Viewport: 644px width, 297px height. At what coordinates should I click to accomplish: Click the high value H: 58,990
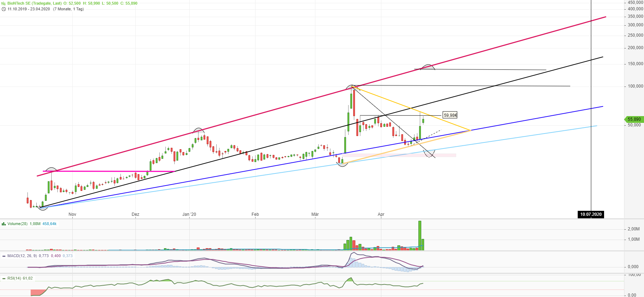tap(92, 4)
